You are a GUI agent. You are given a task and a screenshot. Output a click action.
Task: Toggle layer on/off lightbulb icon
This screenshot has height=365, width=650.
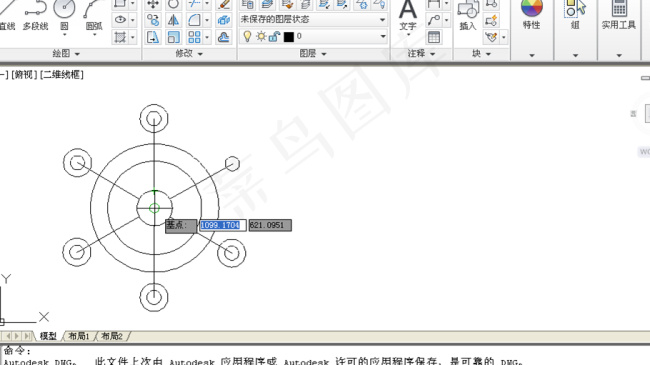247,36
